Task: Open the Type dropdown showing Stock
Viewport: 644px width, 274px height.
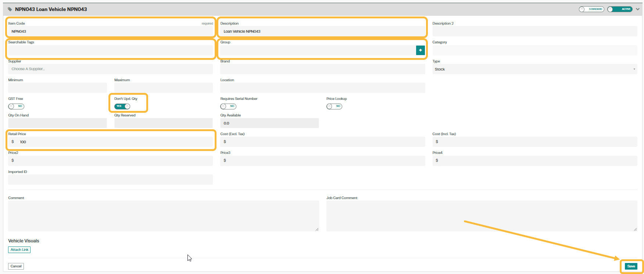Action: [534, 69]
